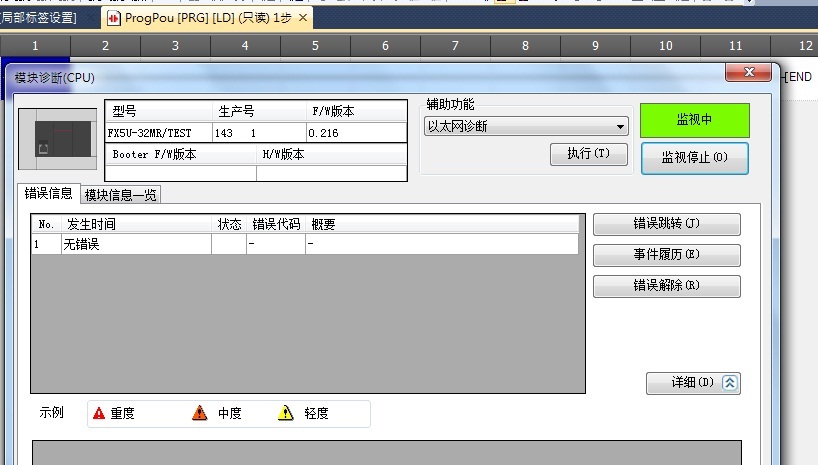Click the 错误解除(R) button
818x465 pixels.
[x=666, y=286]
